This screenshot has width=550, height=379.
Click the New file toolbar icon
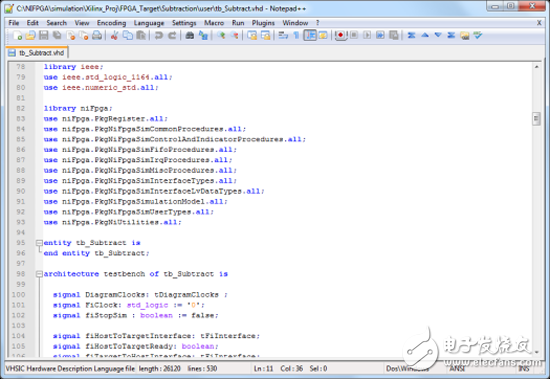click(17, 35)
